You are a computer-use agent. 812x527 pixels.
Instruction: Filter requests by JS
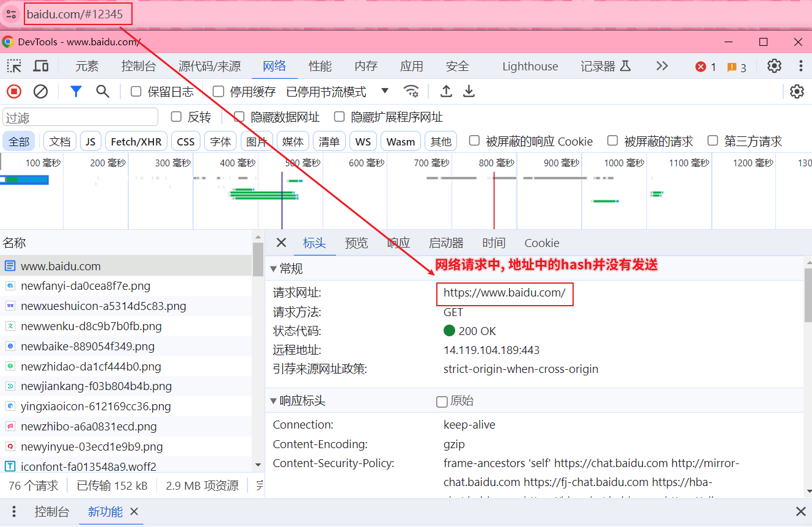click(x=90, y=141)
